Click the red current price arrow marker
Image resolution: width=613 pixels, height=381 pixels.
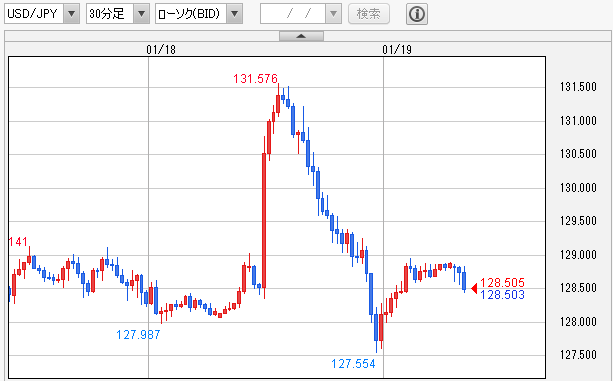coord(475,288)
